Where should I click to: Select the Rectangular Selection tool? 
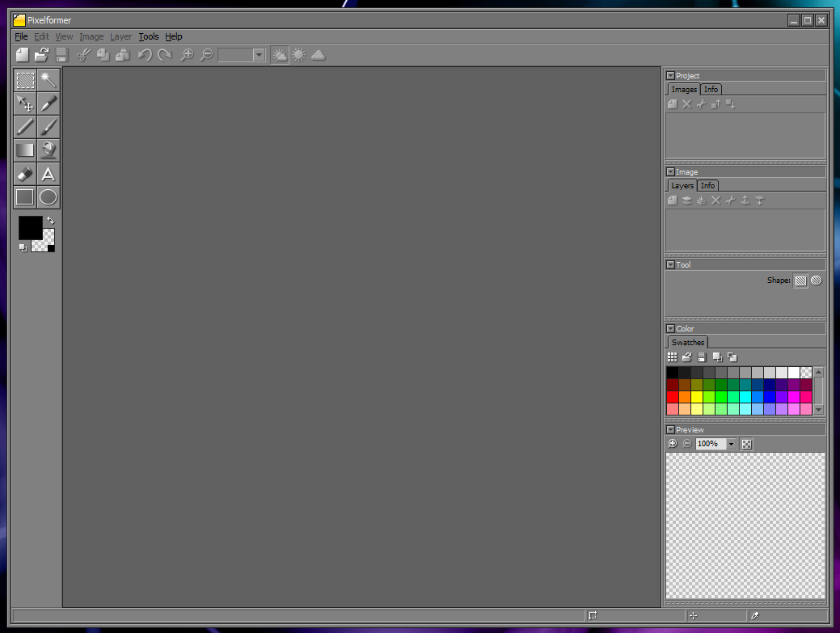click(x=25, y=80)
